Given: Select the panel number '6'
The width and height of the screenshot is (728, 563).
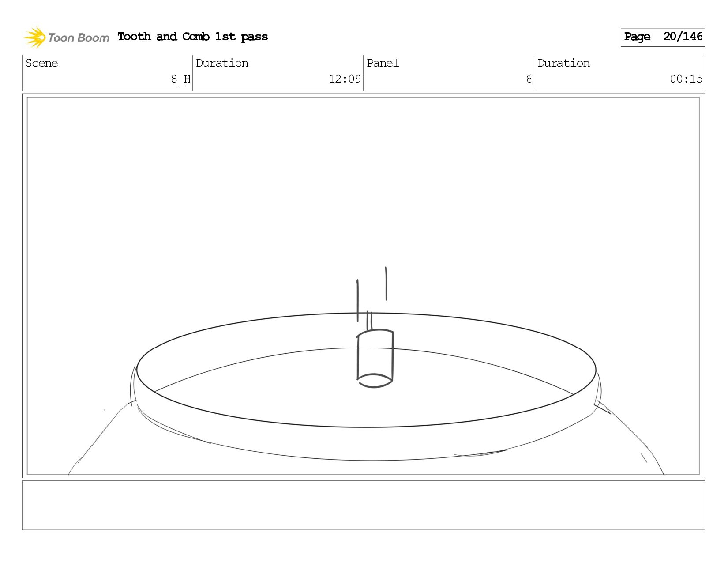Looking at the screenshot, I should [529, 79].
